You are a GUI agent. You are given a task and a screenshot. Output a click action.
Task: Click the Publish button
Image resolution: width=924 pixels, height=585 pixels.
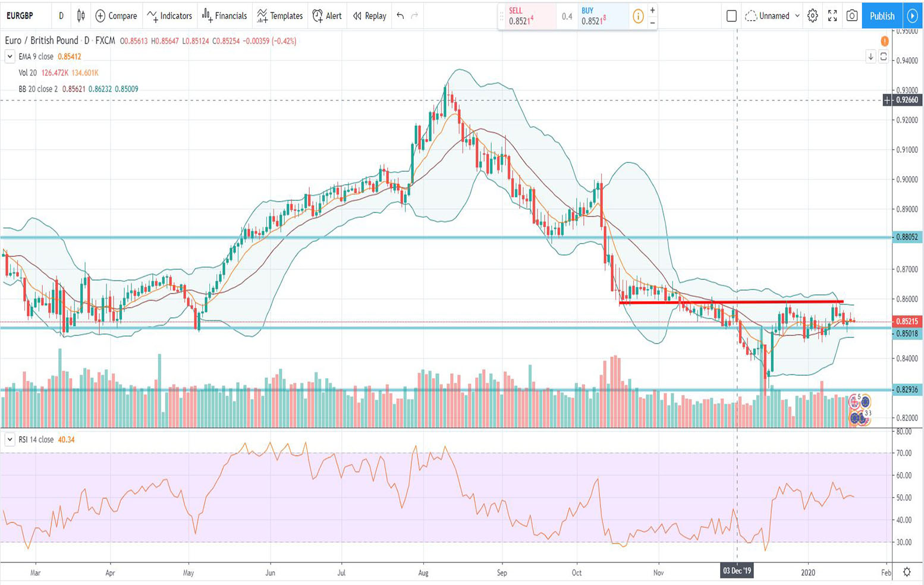881,16
